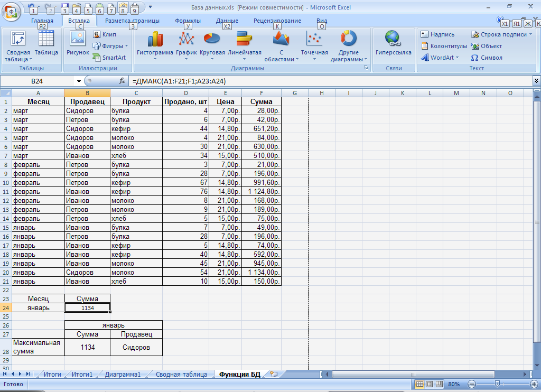This screenshot has height=392, width=541.
Task: Switch to Normal view
Action: 419,384
